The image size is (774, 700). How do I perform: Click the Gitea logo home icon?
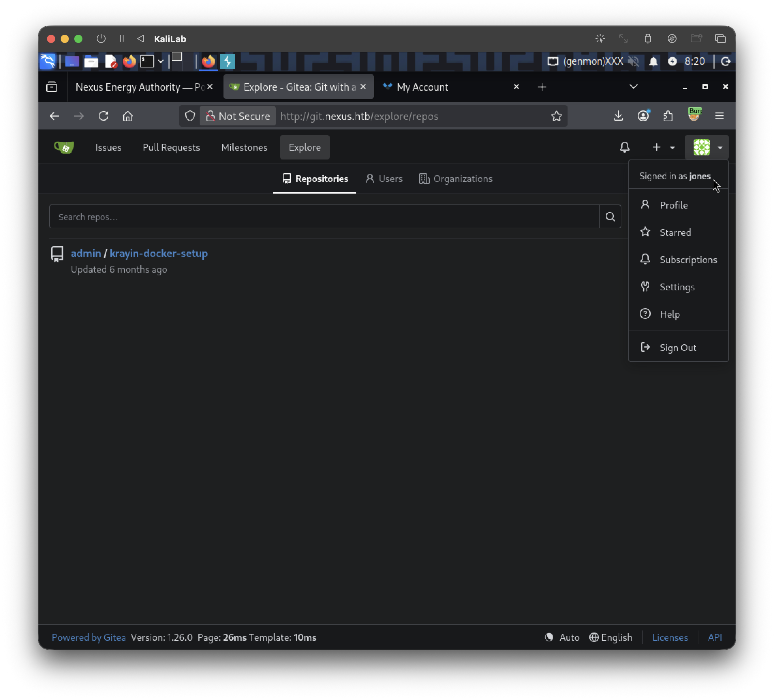click(64, 148)
